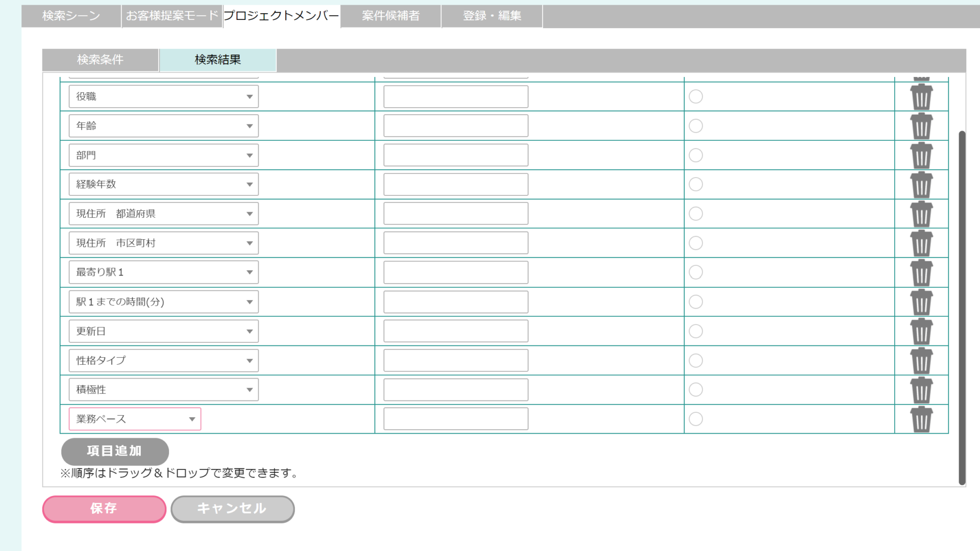Click trash icon in 年齢 row

(921, 126)
